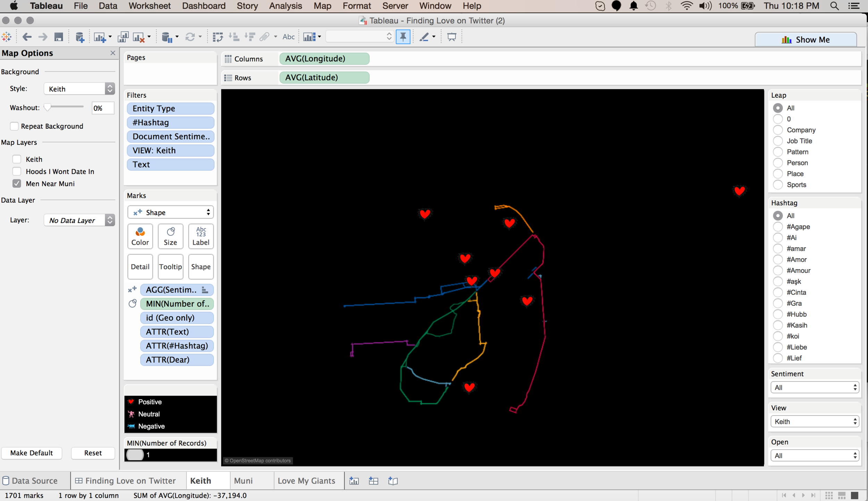This screenshot has width=868, height=501.
Task: Click the Tooltip marks button
Action: (x=170, y=267)
